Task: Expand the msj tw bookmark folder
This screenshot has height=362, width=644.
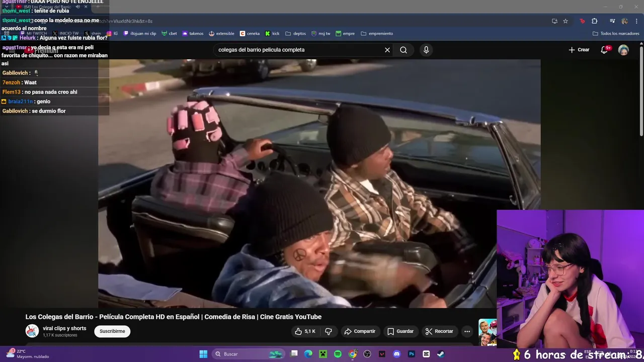Action: pyautogui.click(x=320, y=34)
